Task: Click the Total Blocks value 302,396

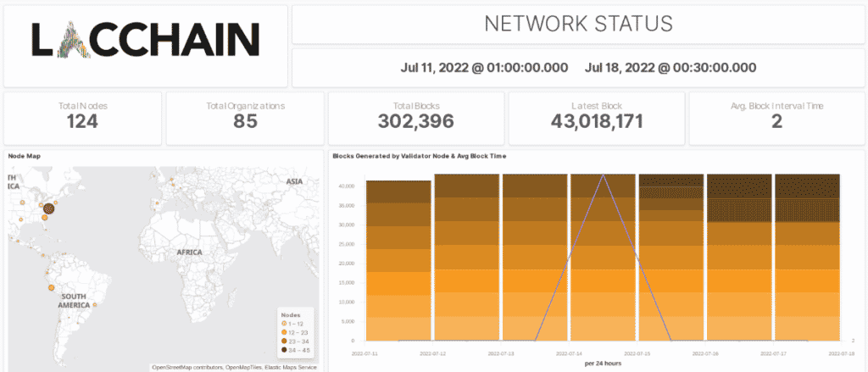Action: [415, 121]
